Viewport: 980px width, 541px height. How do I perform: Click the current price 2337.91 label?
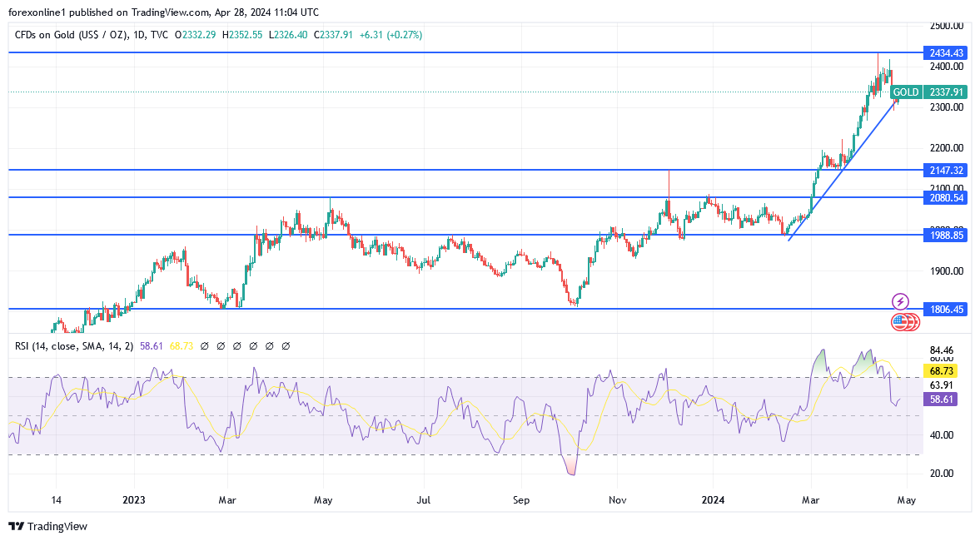946,92
